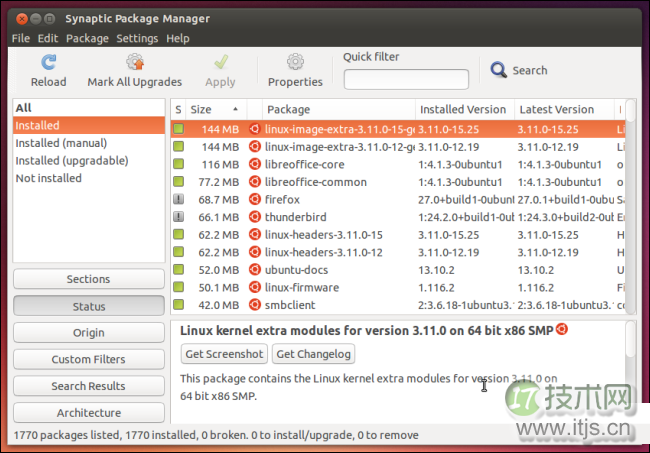650x453 pixels.
Task: Click Ubuntu logo beside libreoffice-common
Action: coord(255,182)
